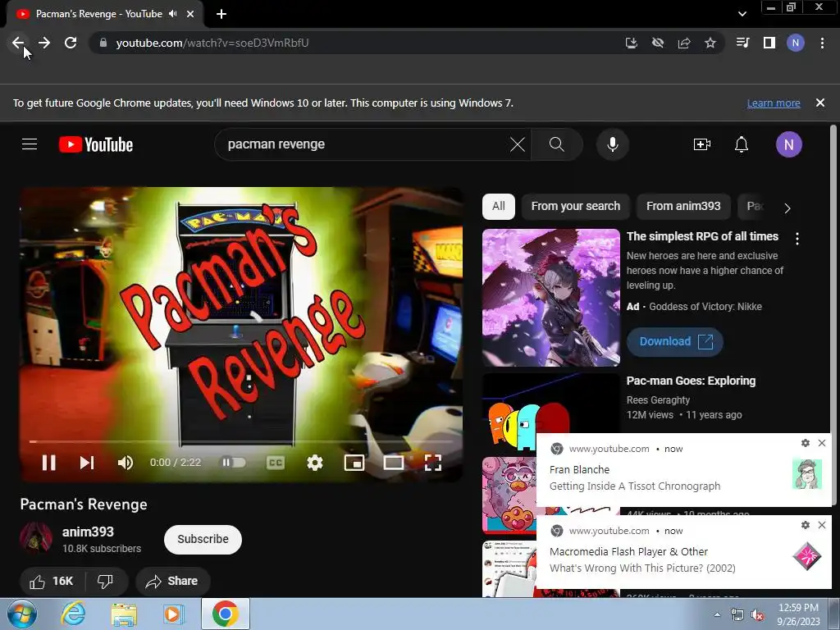Viewport: 840px width, 630px height.
Task: Toggle theater mode
Action: [393, 463]
